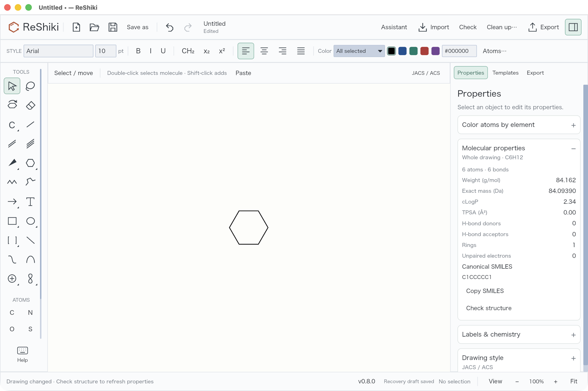This screenshot has height=391, width=588.
Task: Open the keyboard Help button
Action: point(22,354)
